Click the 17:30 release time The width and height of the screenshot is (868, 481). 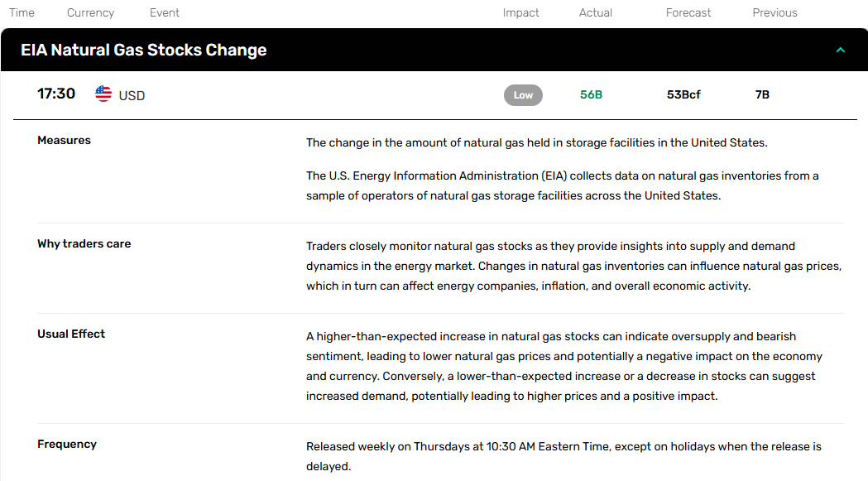(56, 94)
